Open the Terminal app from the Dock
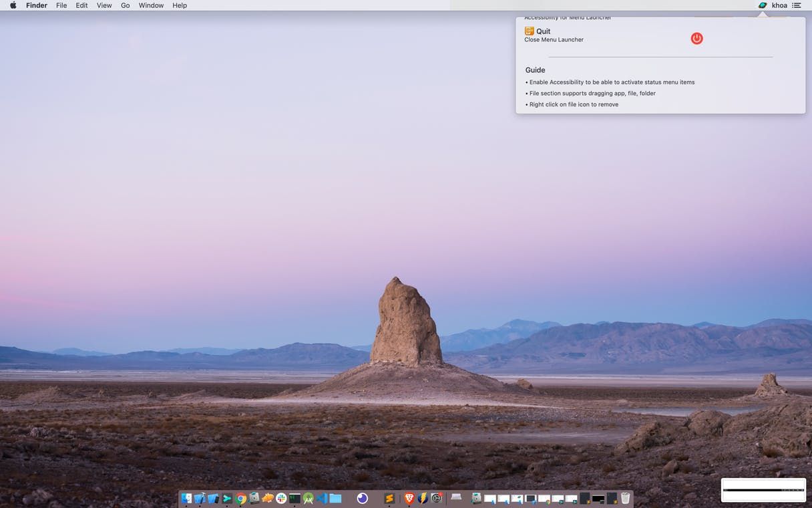This screenshot has height=508, width=812. 294,498
